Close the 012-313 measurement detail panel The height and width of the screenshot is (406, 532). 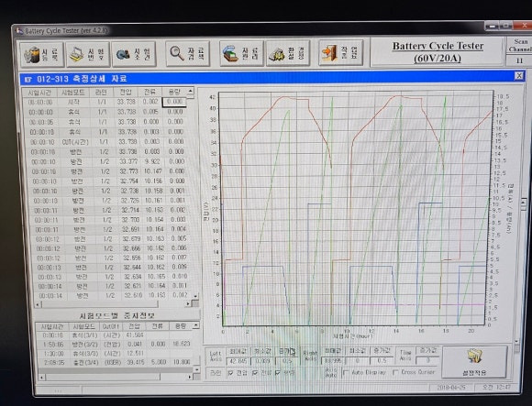click(519, 75)
